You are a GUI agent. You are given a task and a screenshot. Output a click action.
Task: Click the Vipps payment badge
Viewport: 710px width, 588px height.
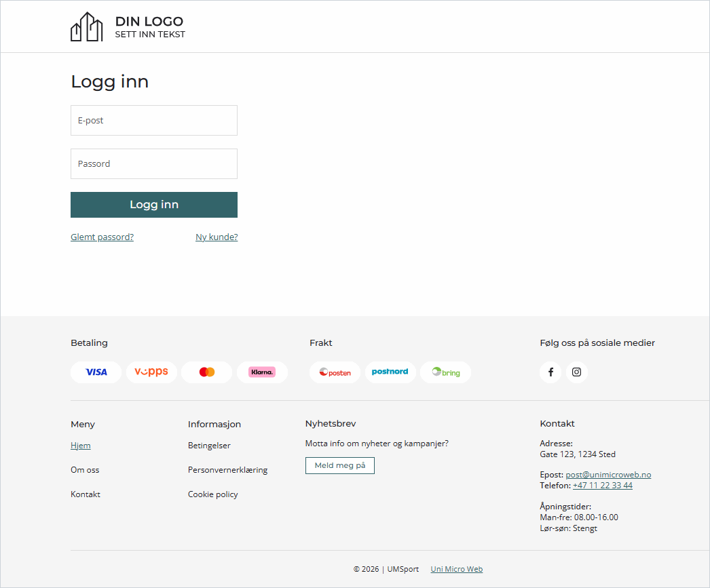151,372
